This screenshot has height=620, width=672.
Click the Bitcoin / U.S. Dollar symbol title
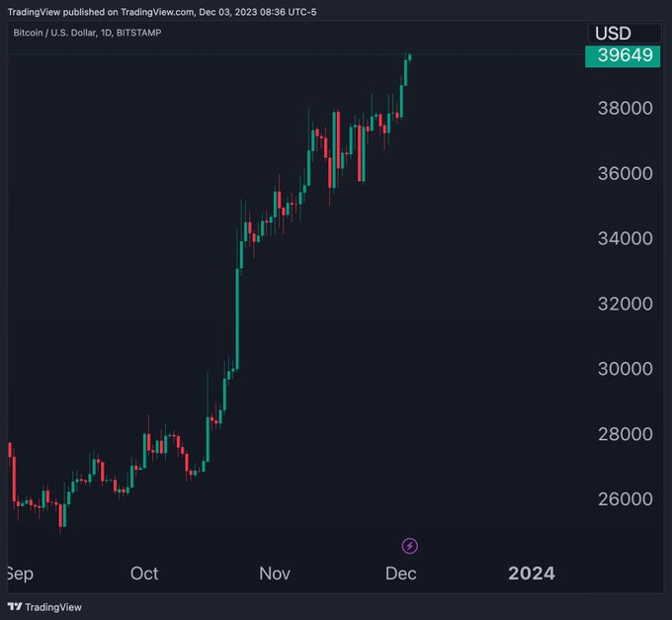(87, 33)
